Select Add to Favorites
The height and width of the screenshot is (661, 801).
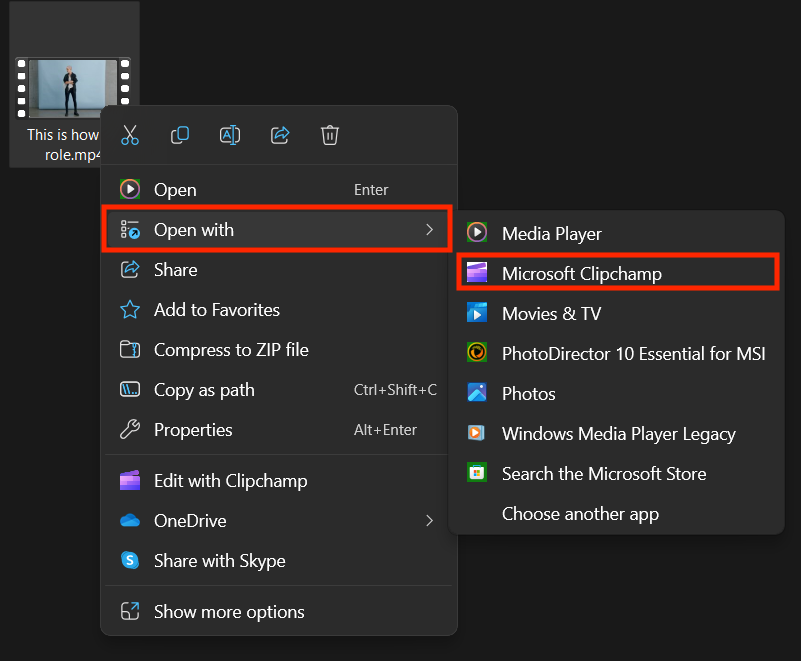point(217,309)
